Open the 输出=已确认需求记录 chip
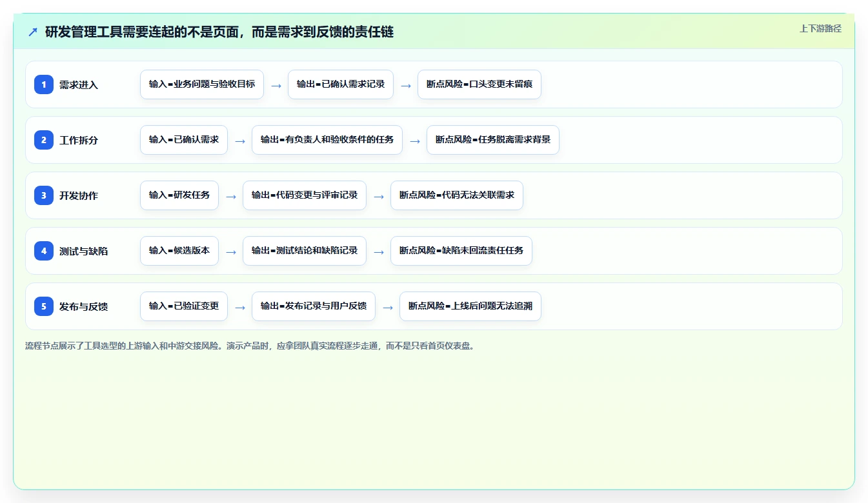The image size is (868, 503). point(341,84)
